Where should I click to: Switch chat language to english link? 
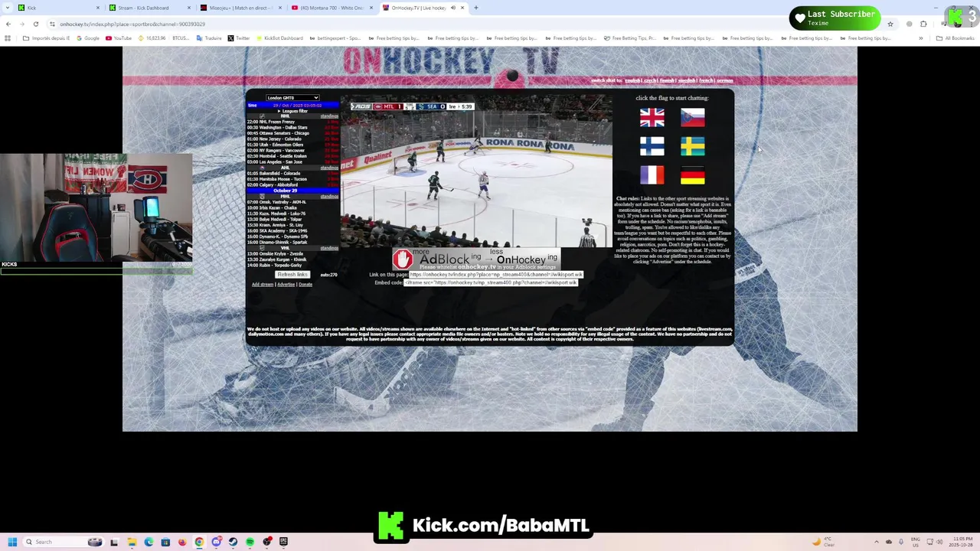pyautogui.click(x=632, y=80)
